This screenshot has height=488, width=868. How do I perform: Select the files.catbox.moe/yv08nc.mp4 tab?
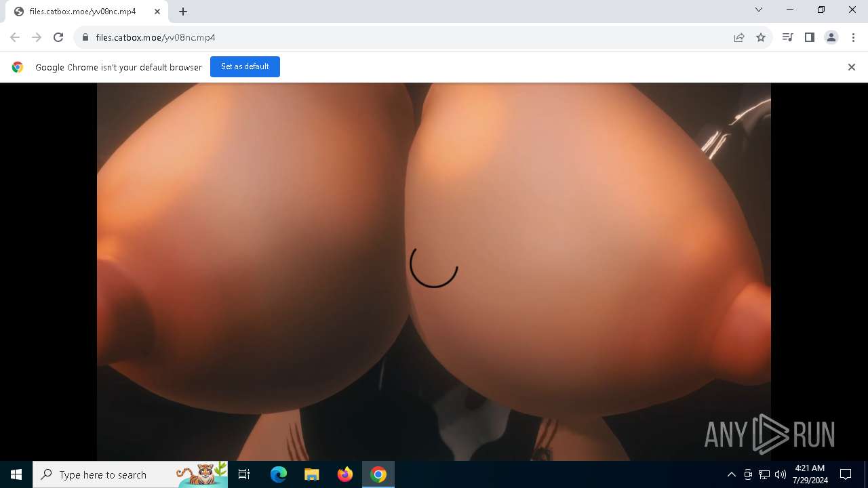tap(87, 12)
